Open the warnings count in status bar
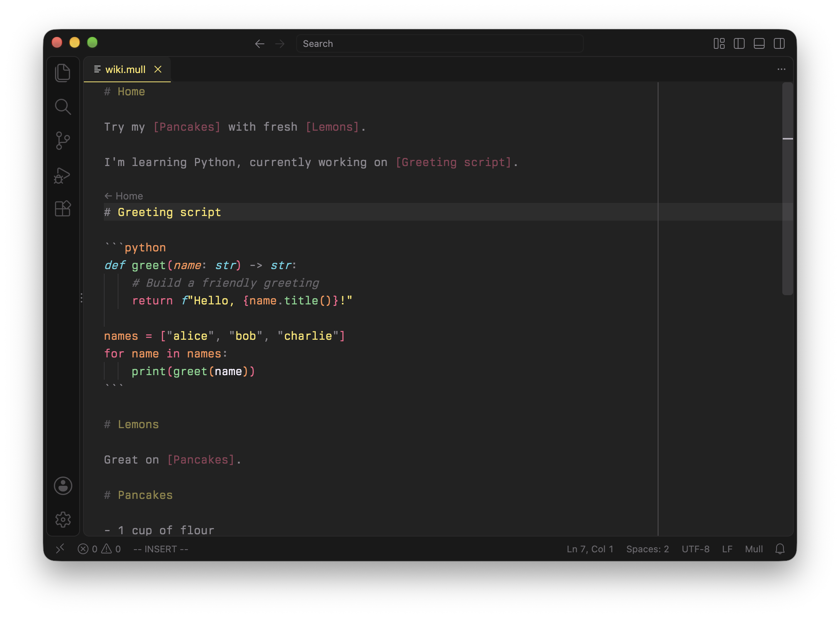Image resolution: width=840 pixels, height=618 pixels. coord(111,549)
